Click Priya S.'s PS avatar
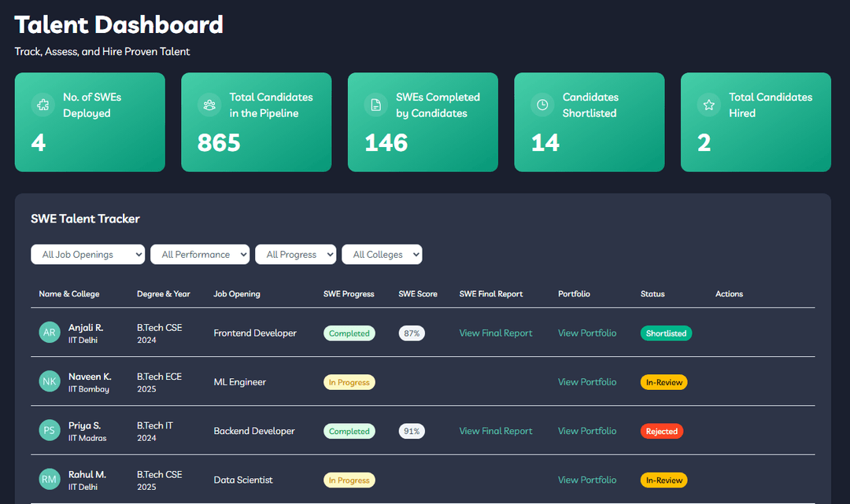This screenshot has width=850, height=504. click(50, 430)
